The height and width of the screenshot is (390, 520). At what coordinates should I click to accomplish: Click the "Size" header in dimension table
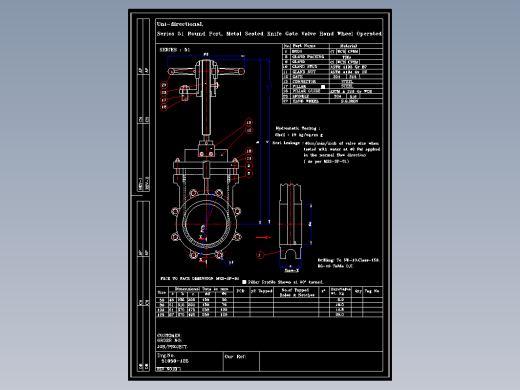(162, 292)
